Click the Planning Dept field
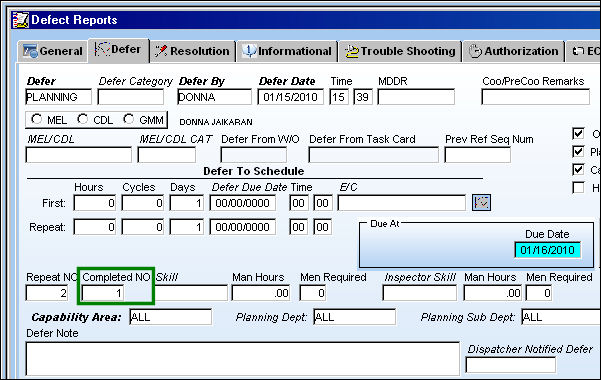Image resolution: width=601 pixels, height=380 pixels. point(355,317)
